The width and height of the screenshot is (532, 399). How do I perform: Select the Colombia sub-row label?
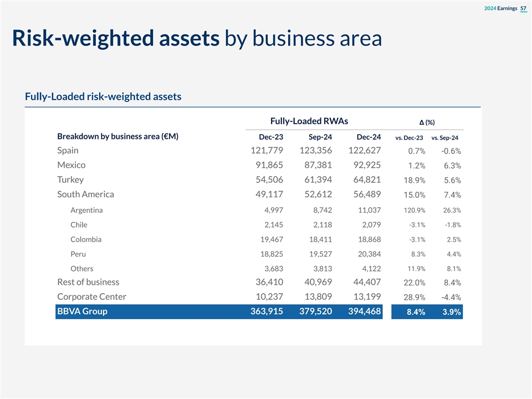click(86, 239)
